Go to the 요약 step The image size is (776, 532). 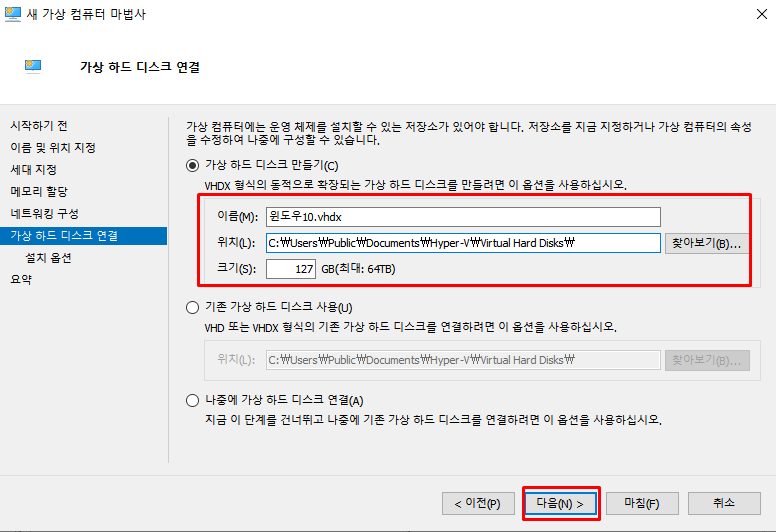click(x=21, y=279)
